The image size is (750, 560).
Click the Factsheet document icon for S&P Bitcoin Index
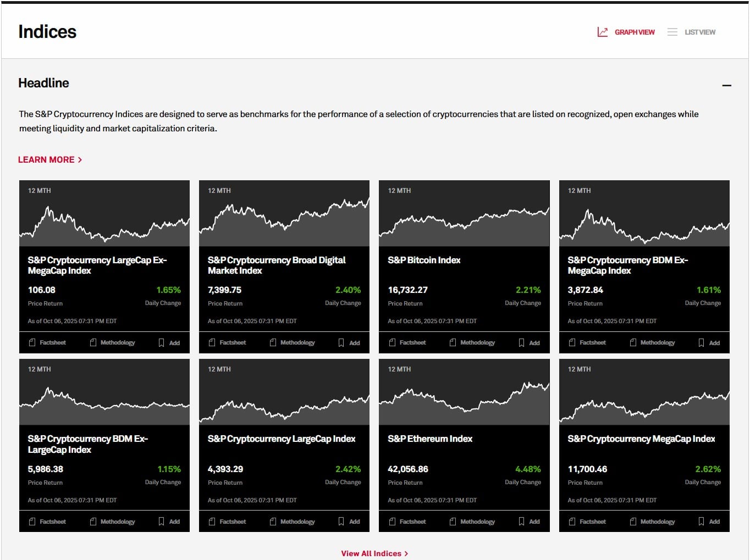coord(392,343)
